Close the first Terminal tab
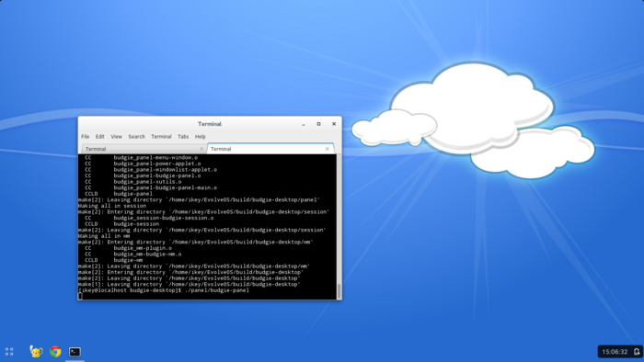 tap(201, 149)
